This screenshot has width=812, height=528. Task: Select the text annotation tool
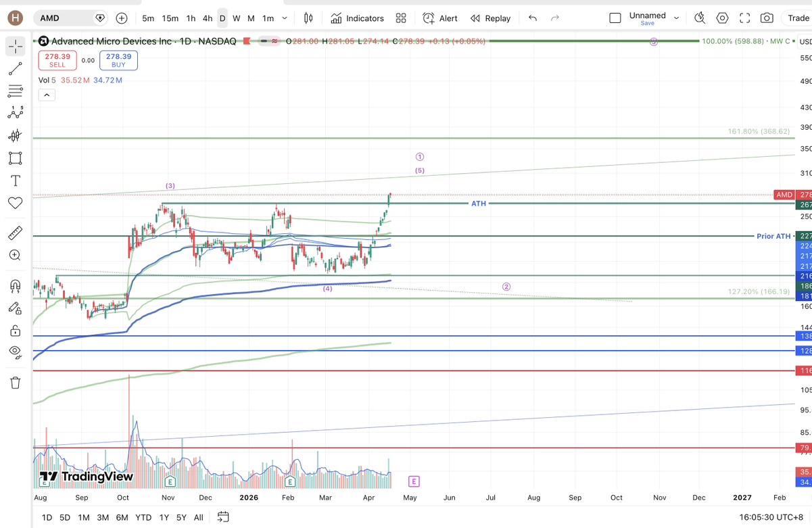pyautogui.click(x=15, y=181)
